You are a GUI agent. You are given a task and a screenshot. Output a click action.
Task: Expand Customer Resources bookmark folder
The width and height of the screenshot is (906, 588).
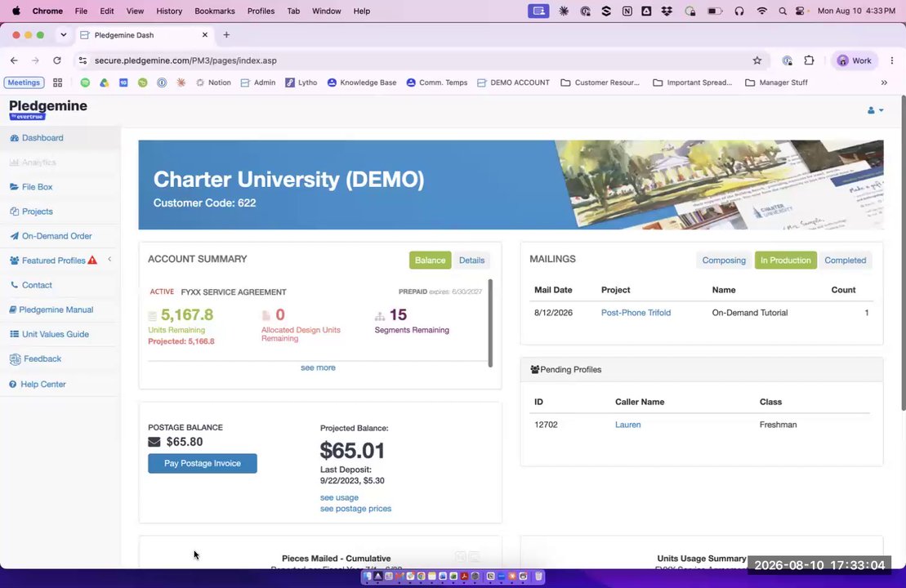click(x=600, y=82)
